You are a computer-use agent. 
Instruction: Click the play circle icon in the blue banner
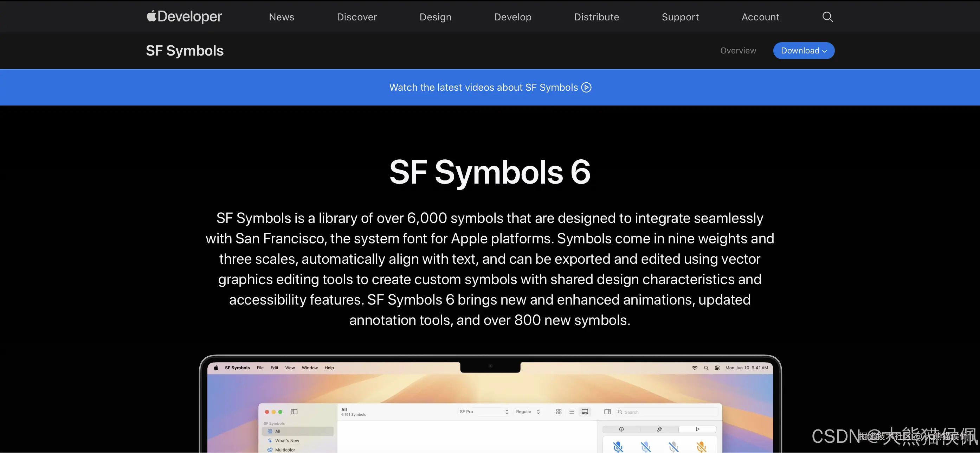tap(586, 88)
